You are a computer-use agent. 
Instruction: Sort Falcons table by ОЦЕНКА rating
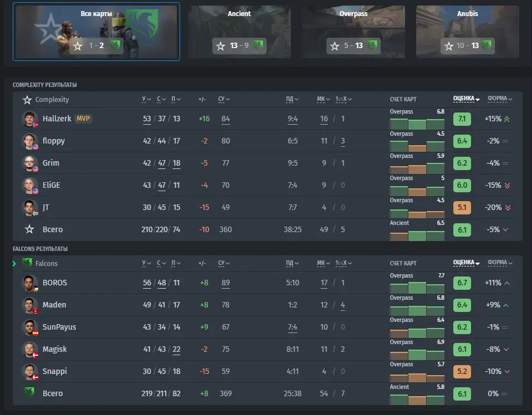click(x=466, y=263)
